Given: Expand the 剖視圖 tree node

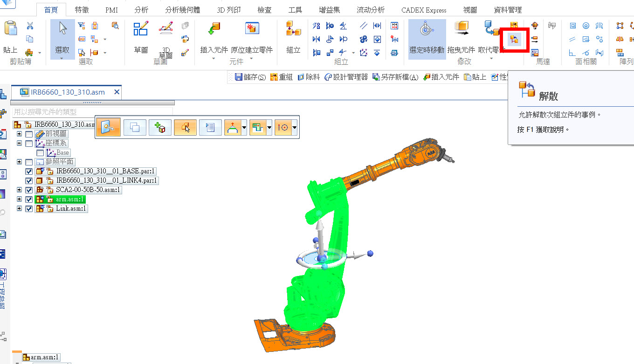Looking at the screenshot, I should click(19, 134).
